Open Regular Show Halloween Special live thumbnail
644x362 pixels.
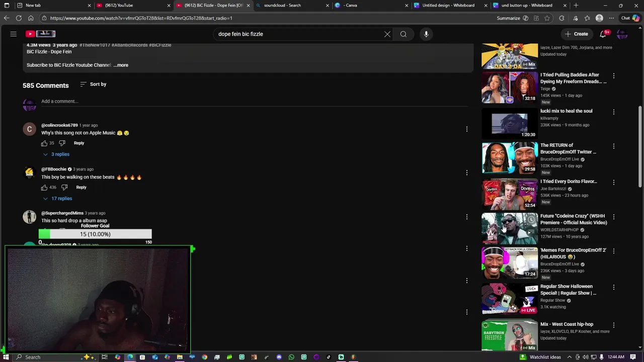510,299
